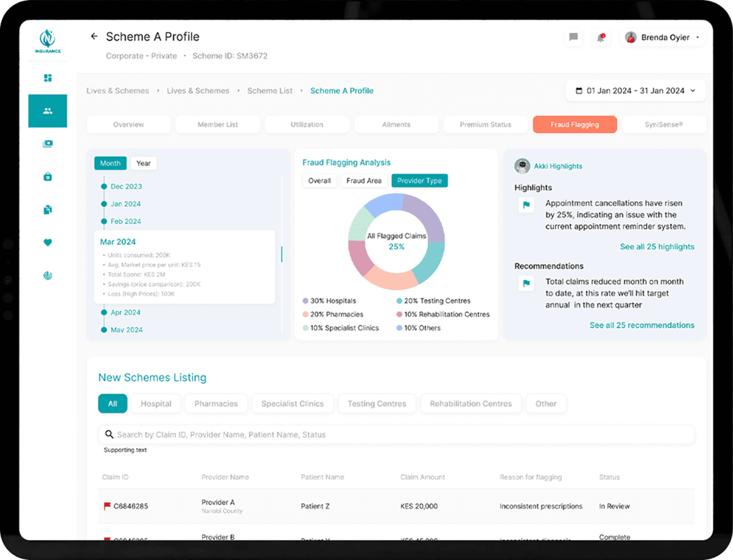This screenshot has width=733, height=560.
Task: Filter listing by Specialist Clinics
Action: pos(293,403)
